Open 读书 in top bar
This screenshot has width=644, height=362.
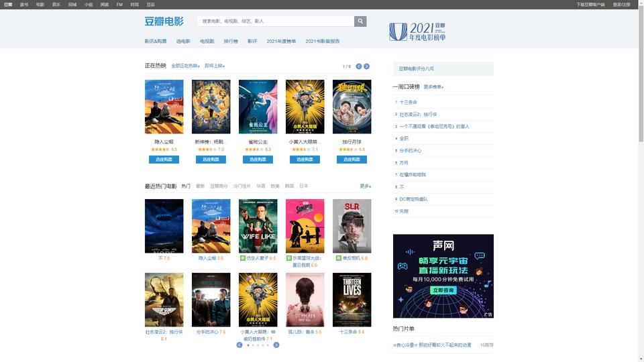(x=24, y=5)
